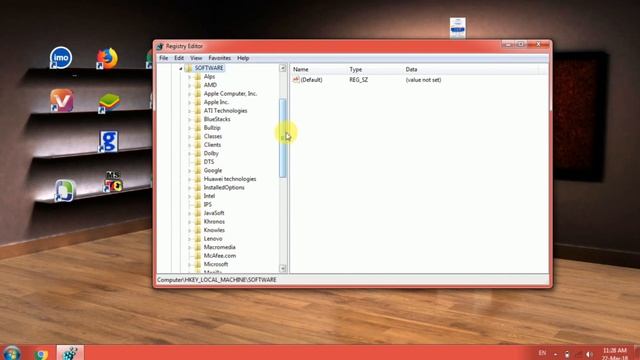Open the Help menu
Screen dimensions: 640x360
243,58
